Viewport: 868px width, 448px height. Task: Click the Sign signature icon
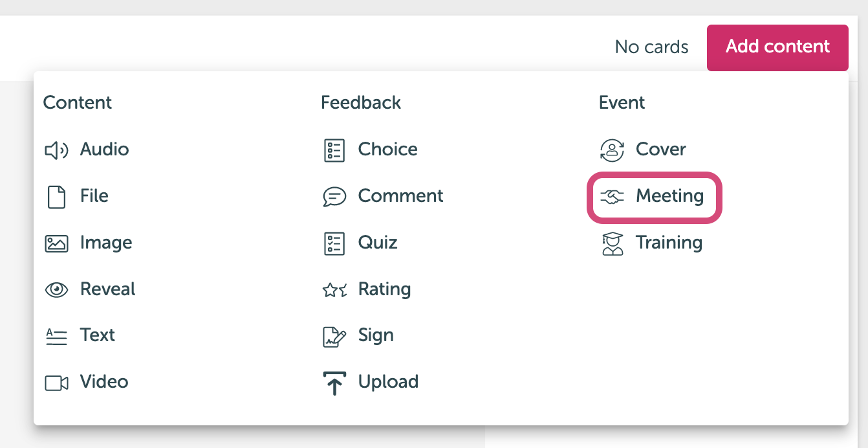[334, 337]
